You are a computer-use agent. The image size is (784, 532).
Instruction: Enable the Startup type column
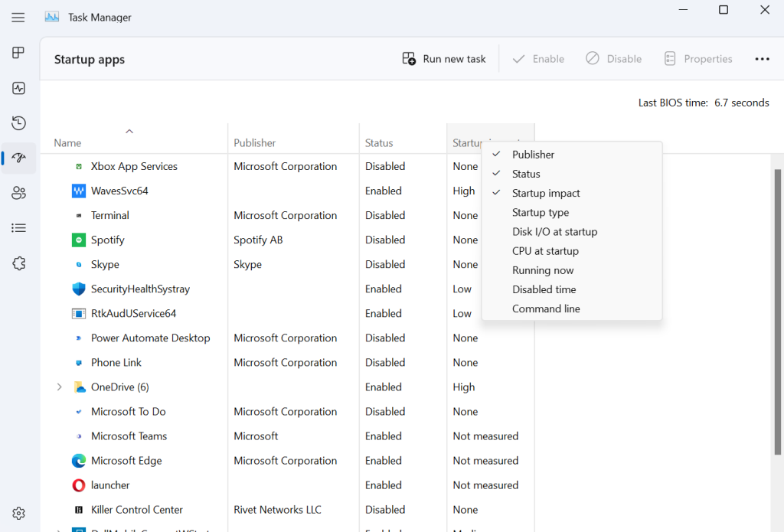[x=572, y=213]
